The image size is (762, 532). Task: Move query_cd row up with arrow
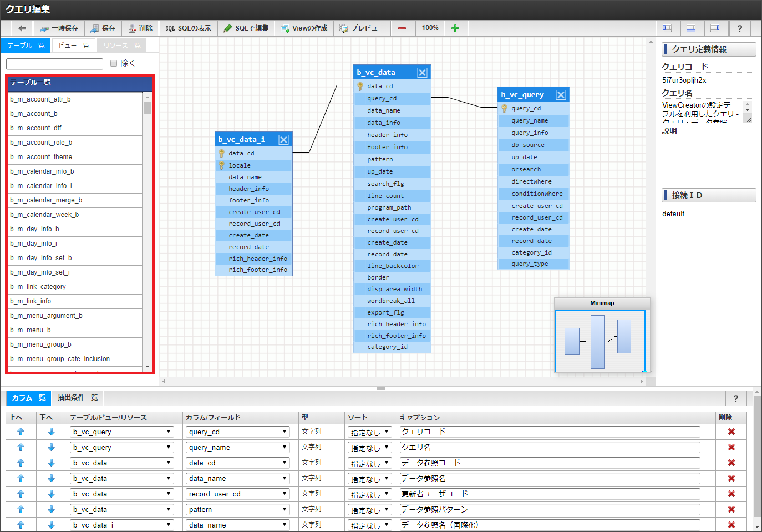pyautogui.click(x=21, y=432)
